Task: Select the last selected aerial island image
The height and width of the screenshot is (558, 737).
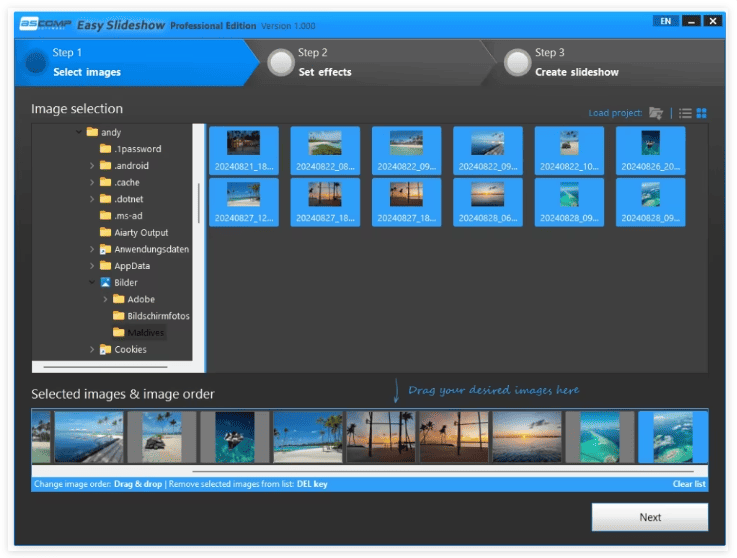Action: 673,437
